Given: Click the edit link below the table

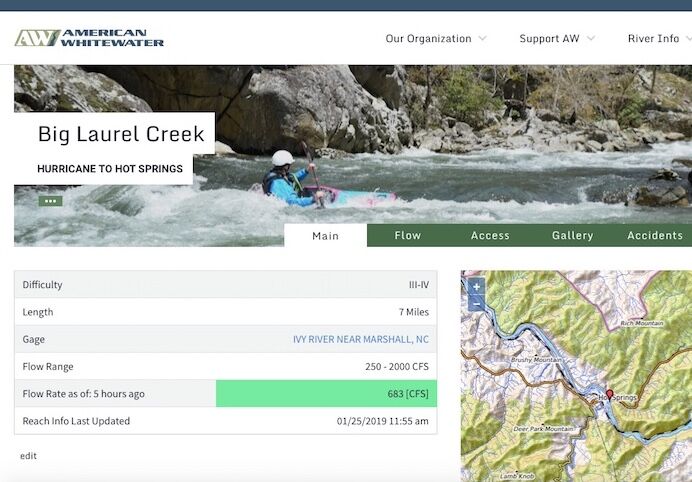Looking at the screenshot, I should pos(28,456).
